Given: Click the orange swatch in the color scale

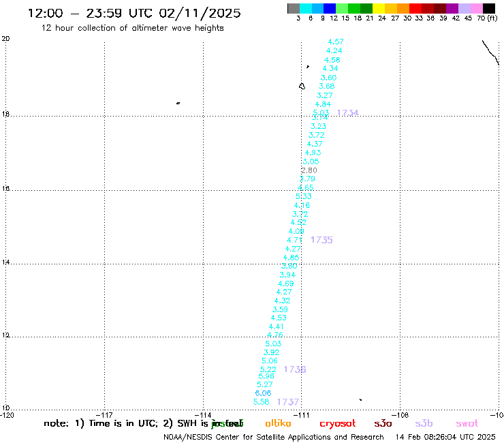Looking at the screenshot, I should [x=403, y=8].
